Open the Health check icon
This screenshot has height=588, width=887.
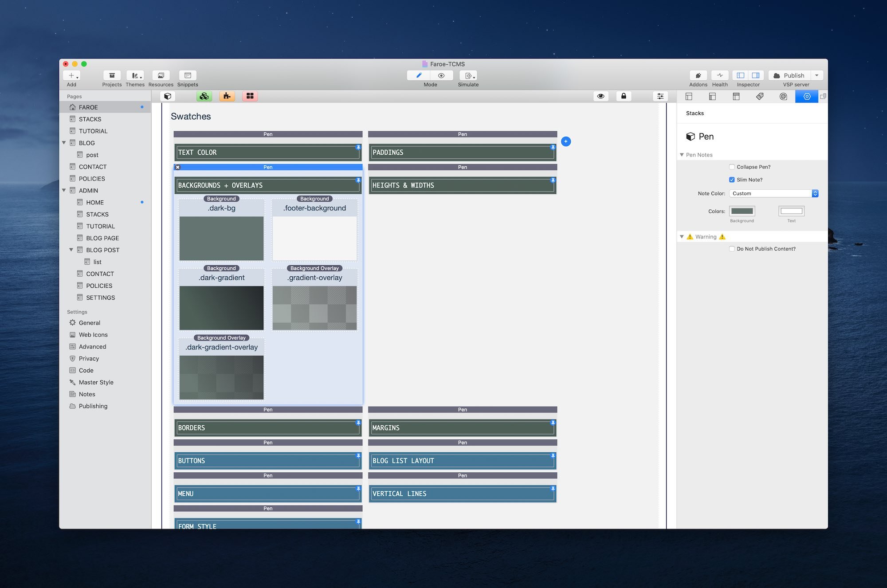pyautogui.click(x=720, y=76)
